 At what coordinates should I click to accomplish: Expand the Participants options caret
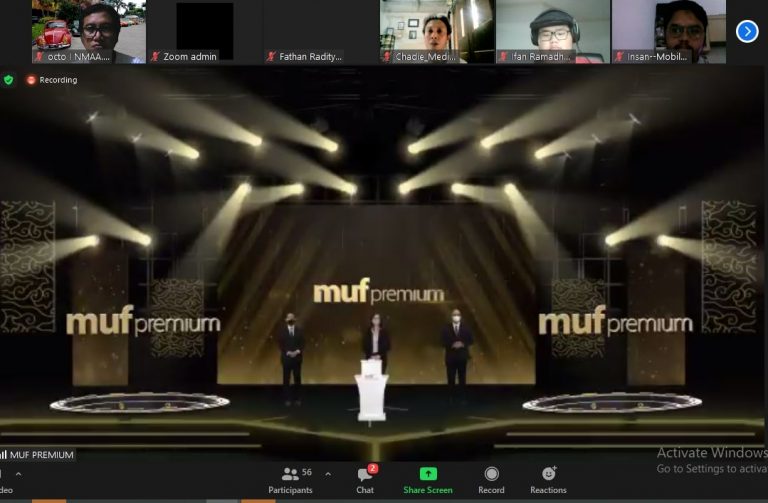pos(328,474)
